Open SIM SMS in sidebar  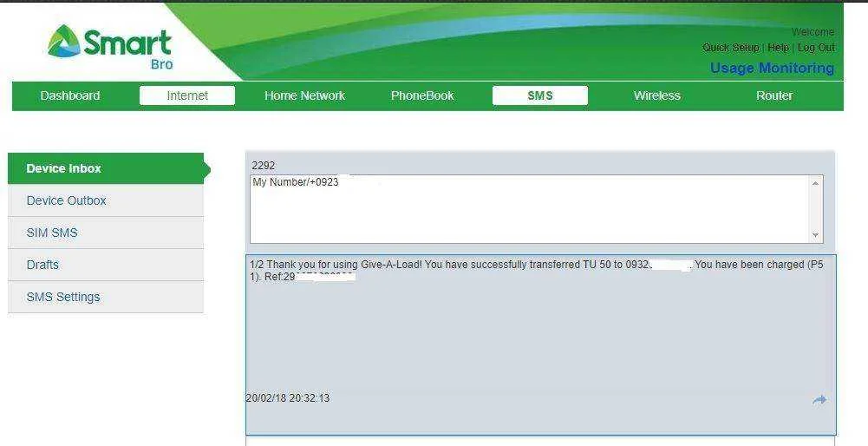point(106,233)
